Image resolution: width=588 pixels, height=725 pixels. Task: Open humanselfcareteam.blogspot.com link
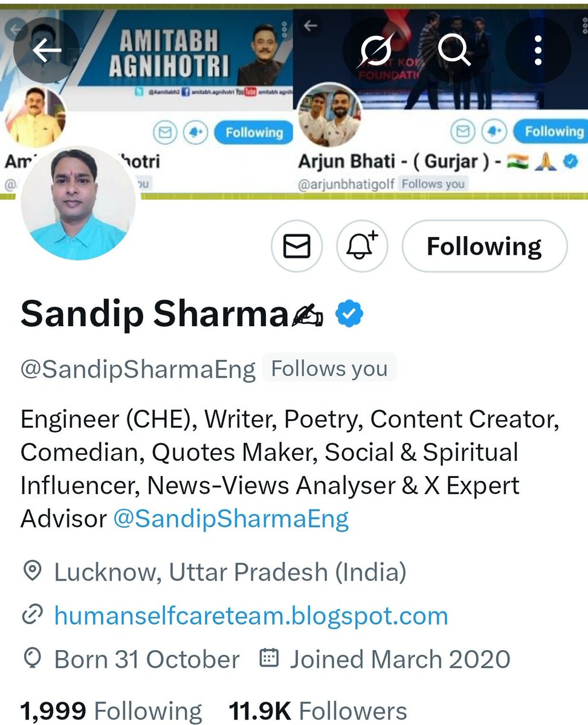click(x=251, y=616)
